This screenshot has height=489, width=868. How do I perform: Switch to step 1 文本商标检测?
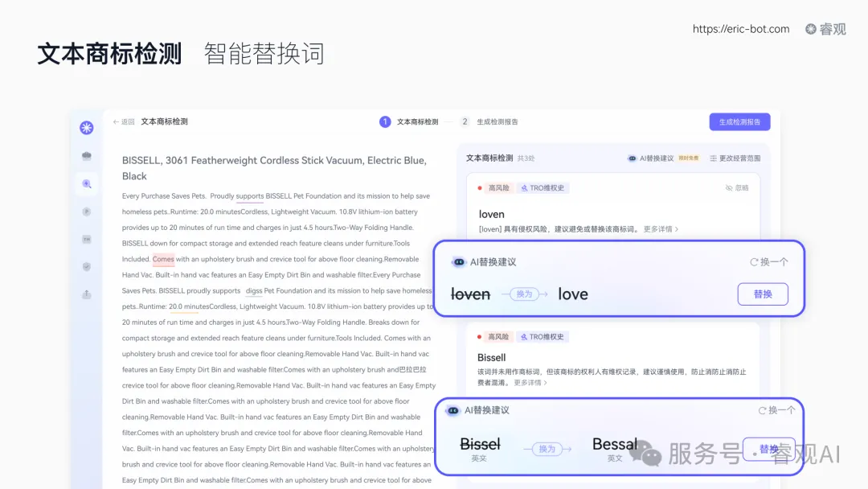pos(410,121)
